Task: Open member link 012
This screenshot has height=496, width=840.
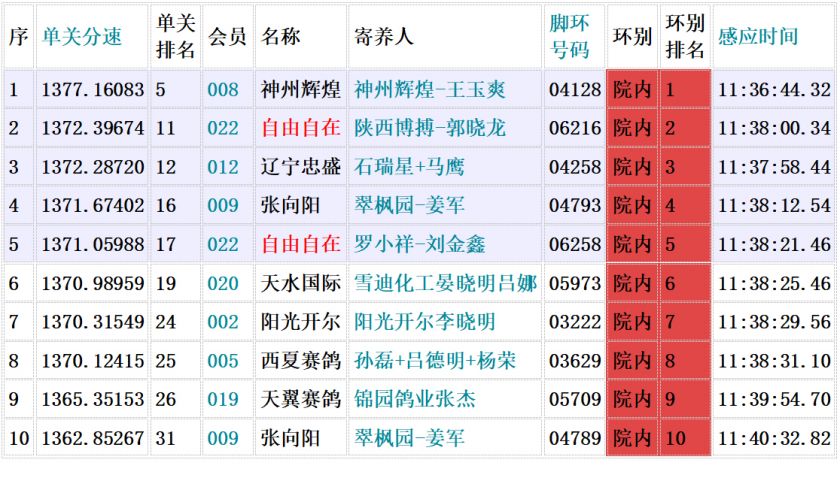Action: pyautogui.click(x=223, y=167)
